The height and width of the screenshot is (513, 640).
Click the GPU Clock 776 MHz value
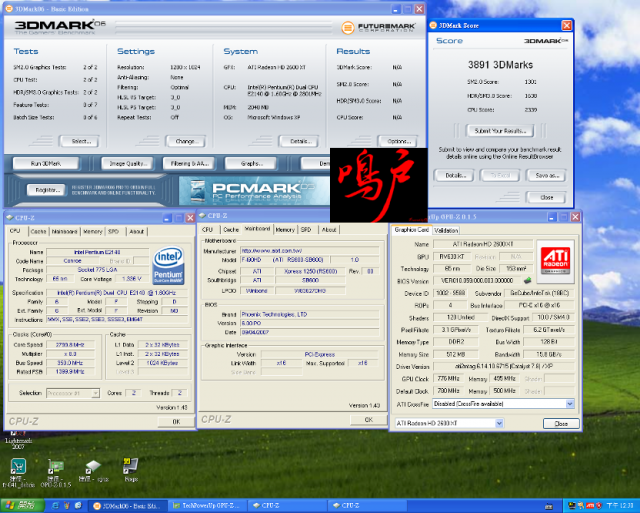448,379
